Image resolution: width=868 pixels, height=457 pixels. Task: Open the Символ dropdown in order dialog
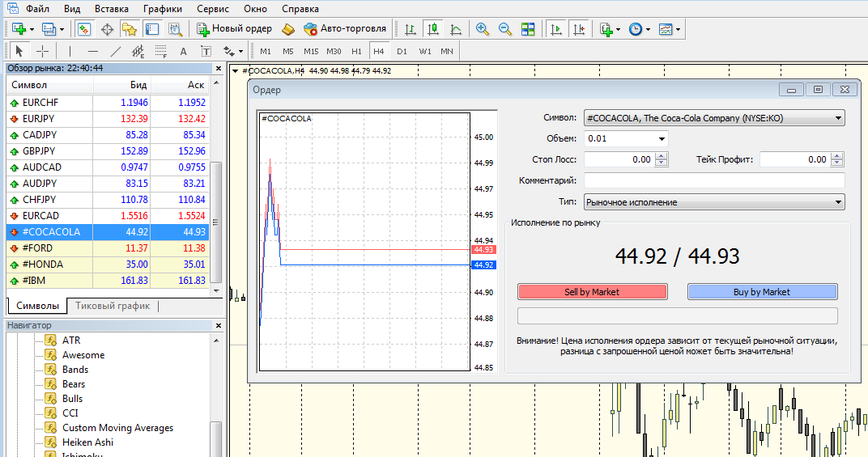coord(714,118)
